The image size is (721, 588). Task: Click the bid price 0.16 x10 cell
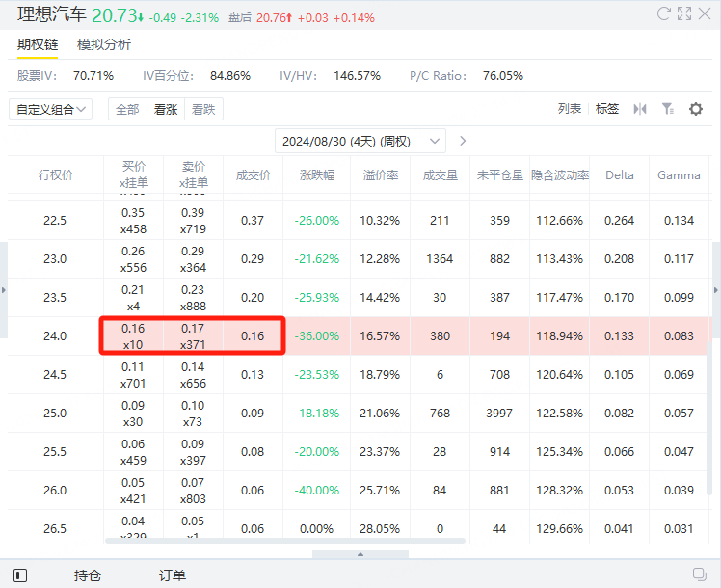[133, 336]
